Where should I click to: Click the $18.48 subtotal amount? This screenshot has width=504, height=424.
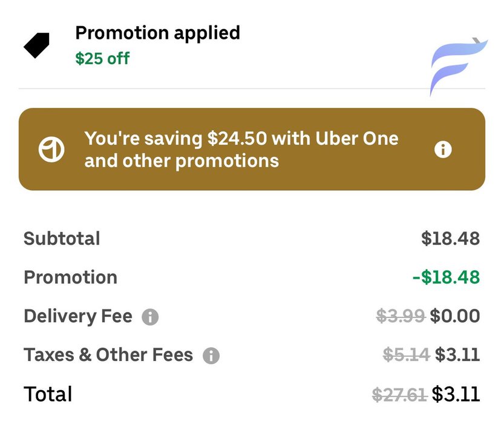pos(450,239)
